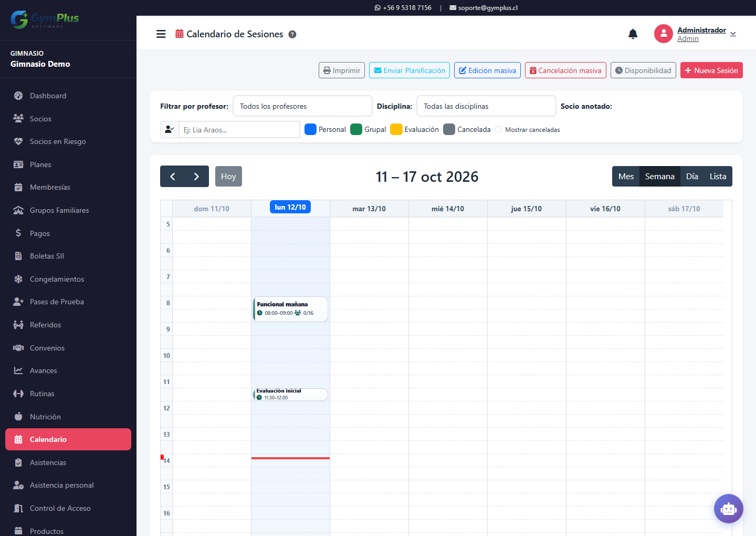Screen dimensions: 756x536
Task: Switch to Semana view
Action: 660,177
